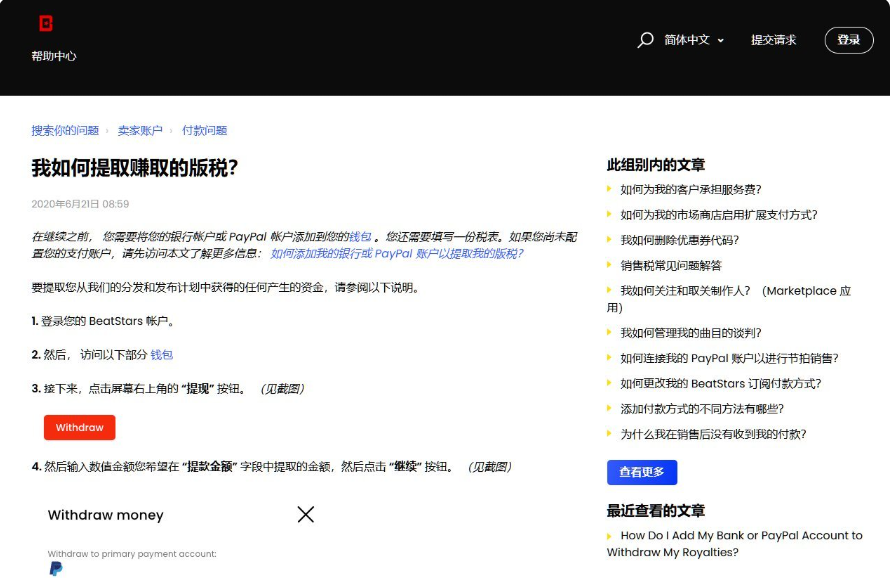Open search with the magnifier icon

[x=645, y=40]
